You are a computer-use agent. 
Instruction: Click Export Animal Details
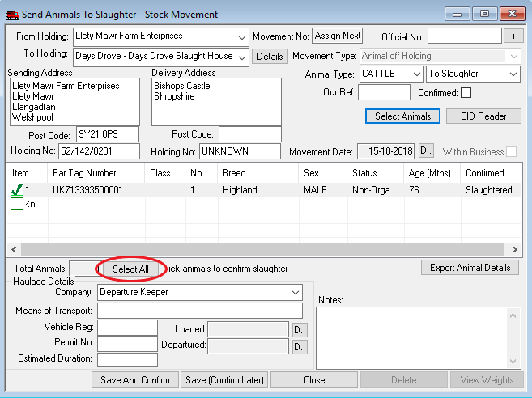point(470,268)
